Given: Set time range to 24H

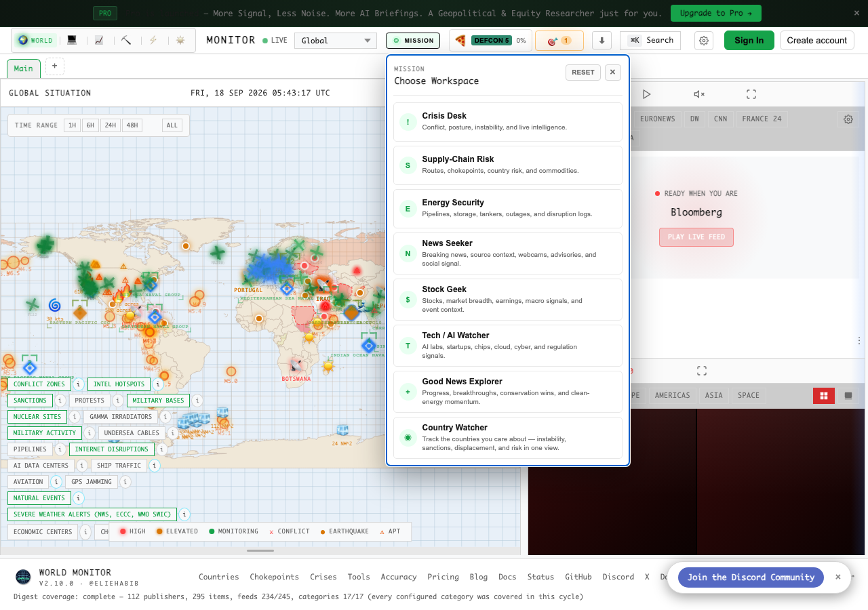Looking at the screenshot, I should click(x=110, y=125).
